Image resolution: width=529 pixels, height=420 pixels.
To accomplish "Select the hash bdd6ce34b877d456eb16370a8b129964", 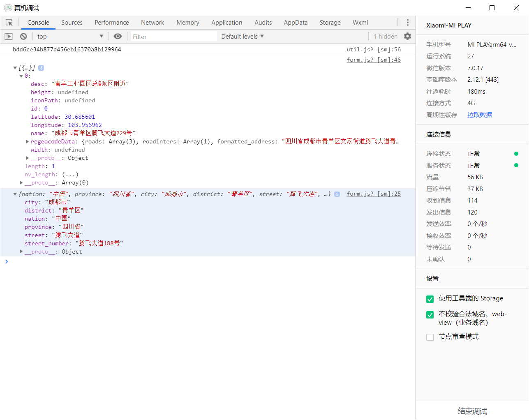I will click(67, 49).
